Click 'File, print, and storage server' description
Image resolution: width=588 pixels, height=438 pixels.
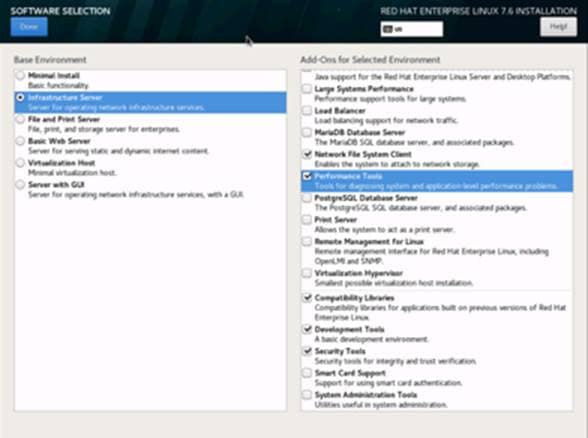point(104,129)
